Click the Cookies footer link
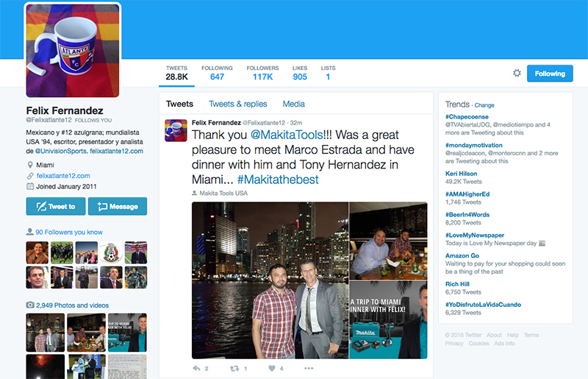Screen dimensions: 588x379 [x=478, y=344]
